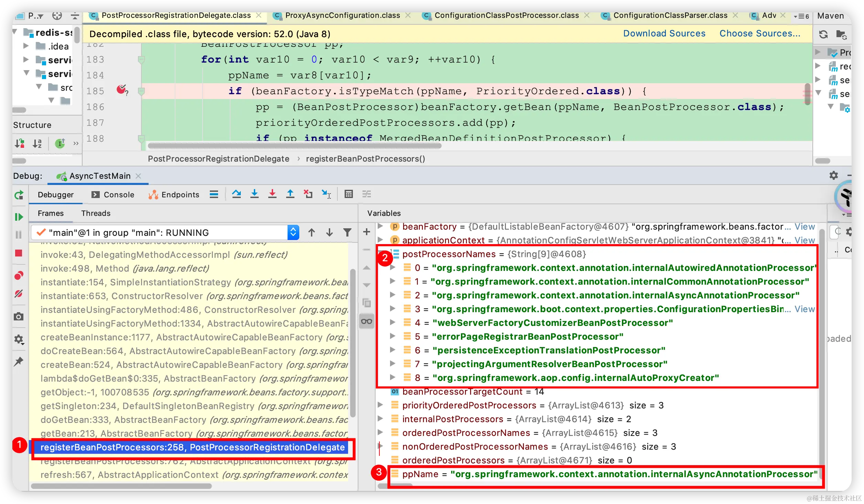Collapse postProcessorNames variable node
Screen dimensions: 864x504
coord(380,254)
